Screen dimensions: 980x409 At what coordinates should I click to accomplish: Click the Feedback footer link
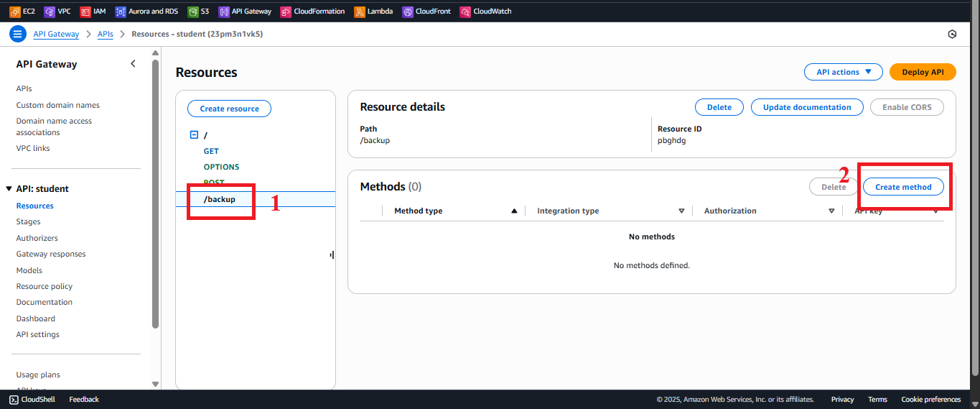[x=84, y=400]
